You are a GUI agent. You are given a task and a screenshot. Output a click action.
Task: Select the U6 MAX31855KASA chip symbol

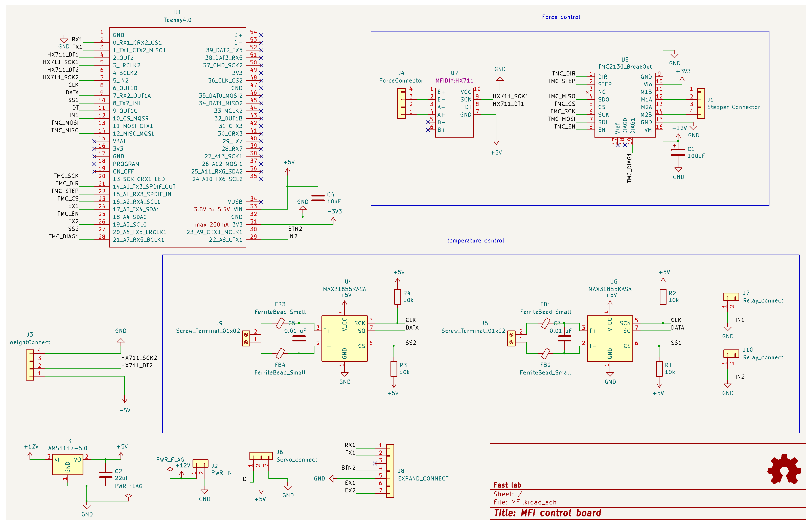click(x=610, y=338)
